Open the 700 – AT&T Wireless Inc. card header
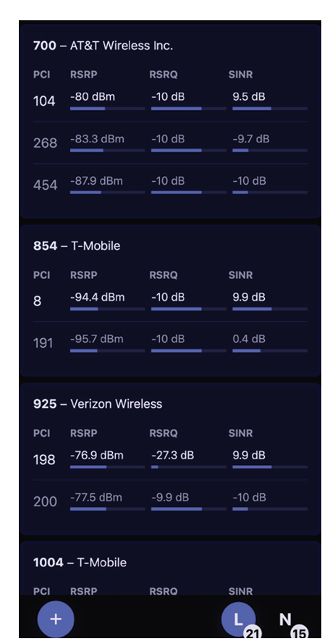 coord(103,46)
